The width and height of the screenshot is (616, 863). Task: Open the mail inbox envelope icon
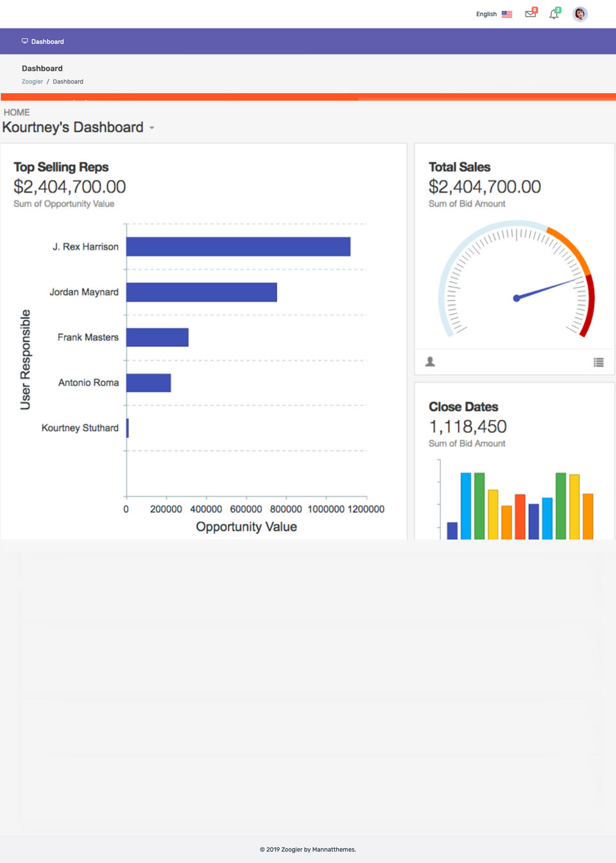530,13
